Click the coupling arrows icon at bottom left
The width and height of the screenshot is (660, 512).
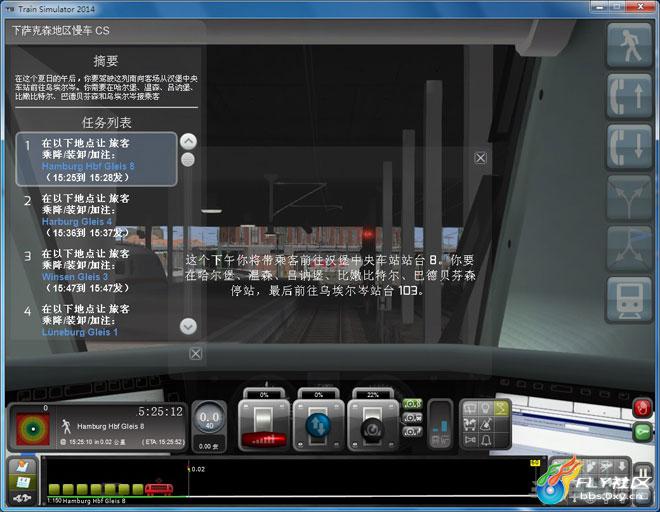tap(23, 498)
